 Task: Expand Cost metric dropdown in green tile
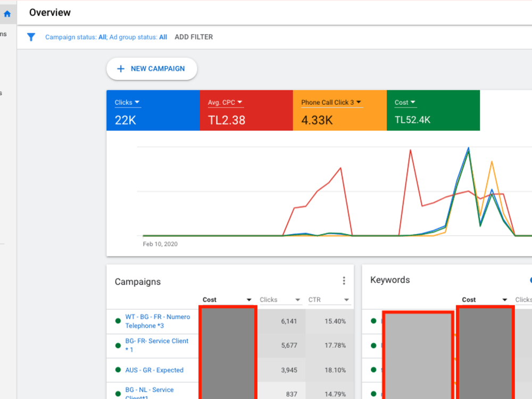[x=405, y=103]
